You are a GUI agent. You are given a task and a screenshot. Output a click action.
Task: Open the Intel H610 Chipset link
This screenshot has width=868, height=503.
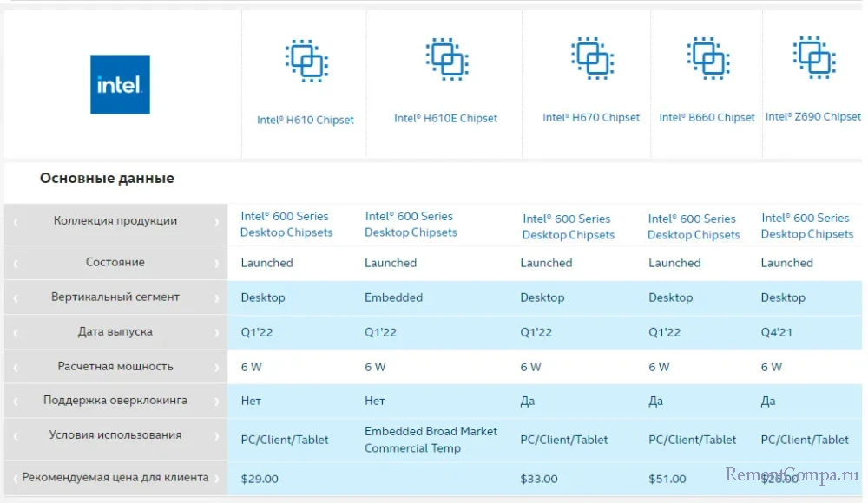[x=305, y=121]
